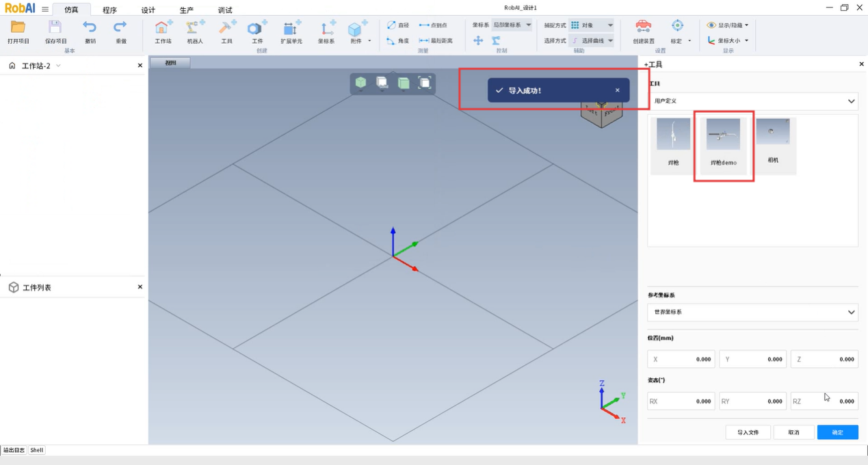Switch to the 仿真 tab

pyautogui.click(x=71, y=10)
